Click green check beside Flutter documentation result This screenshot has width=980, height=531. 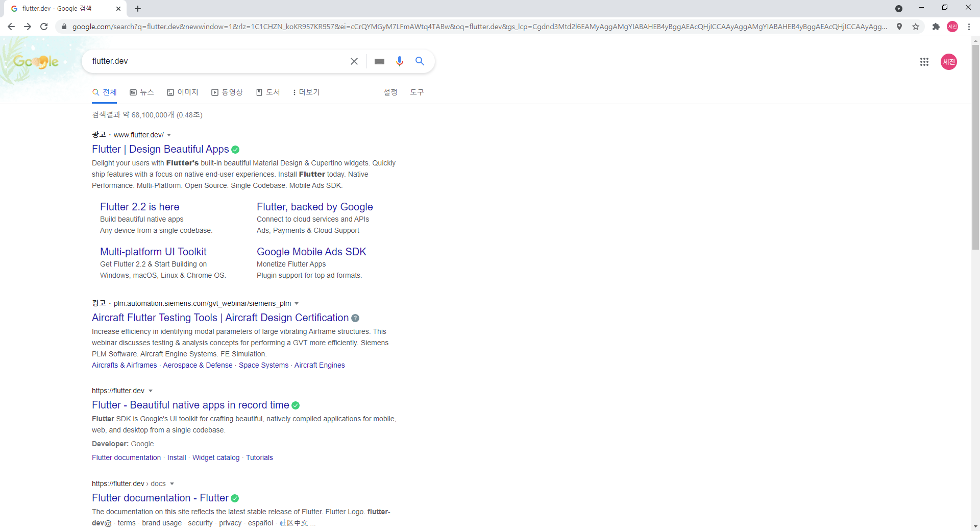coord(235,498)
